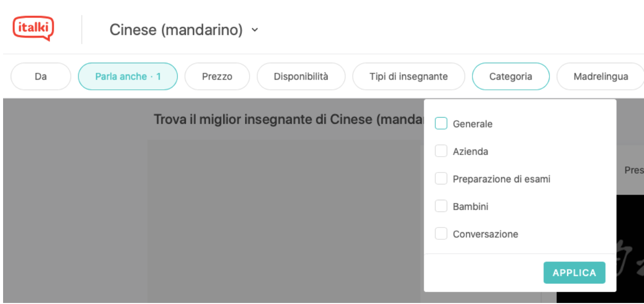This screenshot has width=644, height=304.
Task: Open the Parla anche filter
Action: [128, 77]
